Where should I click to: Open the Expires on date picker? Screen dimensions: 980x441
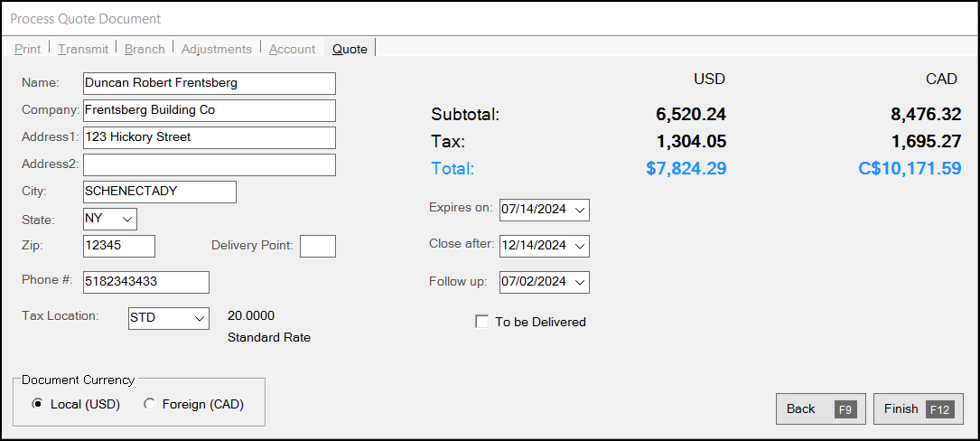pos(579,210)
